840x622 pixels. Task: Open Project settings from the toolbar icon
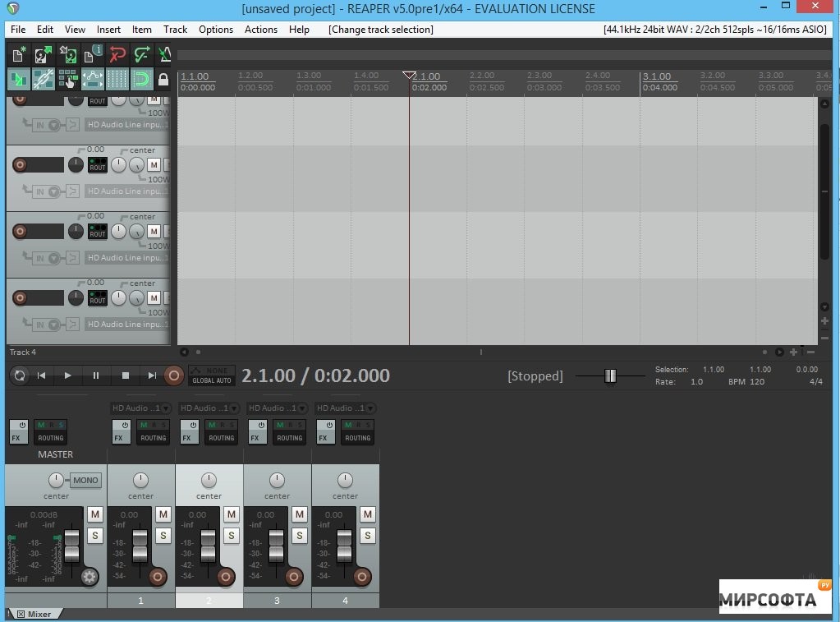[93, 54]
